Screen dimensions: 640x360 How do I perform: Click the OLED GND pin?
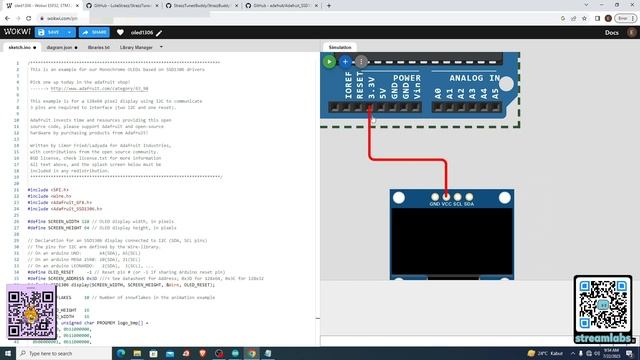click(x=435, y=197)
